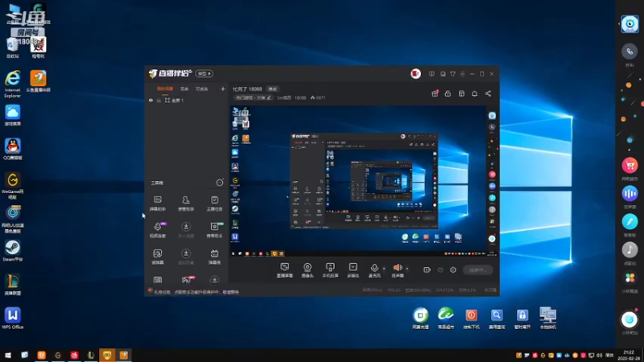
Task: Add a full-screen capture source
Action: pos(284,269)
